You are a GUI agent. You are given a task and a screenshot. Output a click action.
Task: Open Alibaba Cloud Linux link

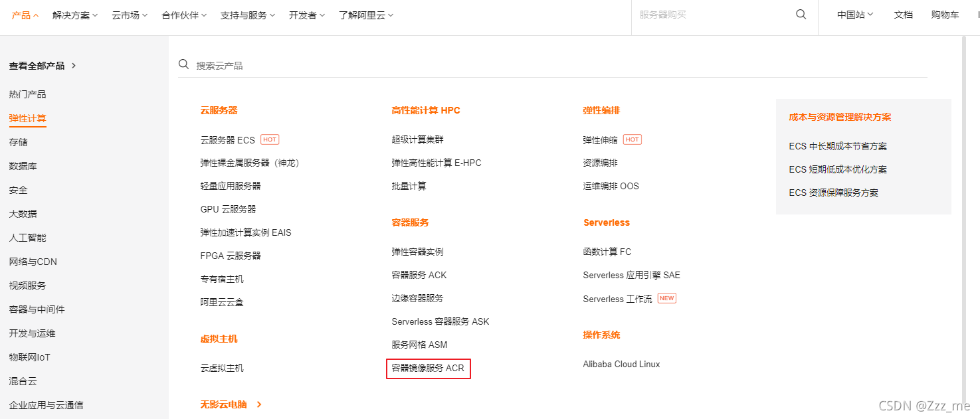621,364
